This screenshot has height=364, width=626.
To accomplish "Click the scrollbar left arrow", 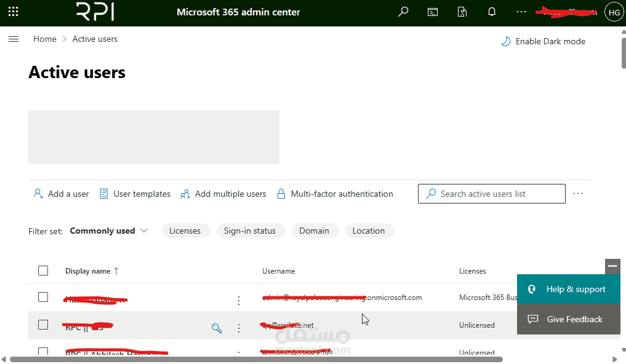I will [4, 360].
